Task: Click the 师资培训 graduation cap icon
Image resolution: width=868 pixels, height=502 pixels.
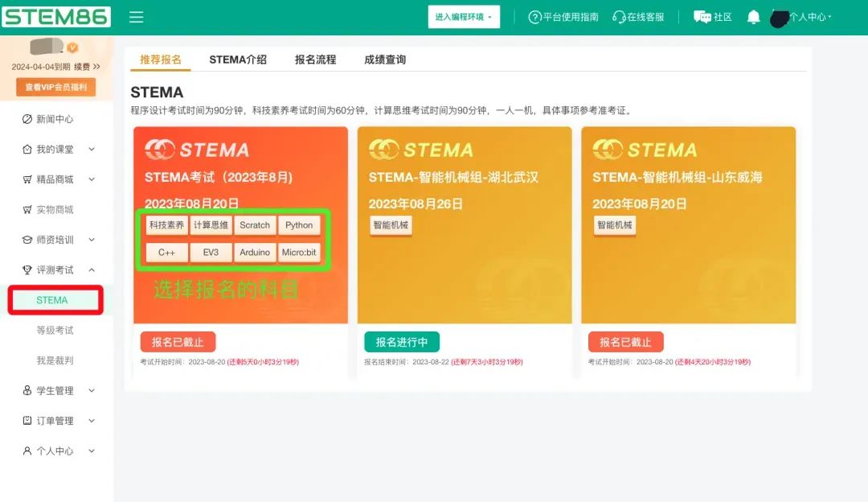Action: pos(27,240)
